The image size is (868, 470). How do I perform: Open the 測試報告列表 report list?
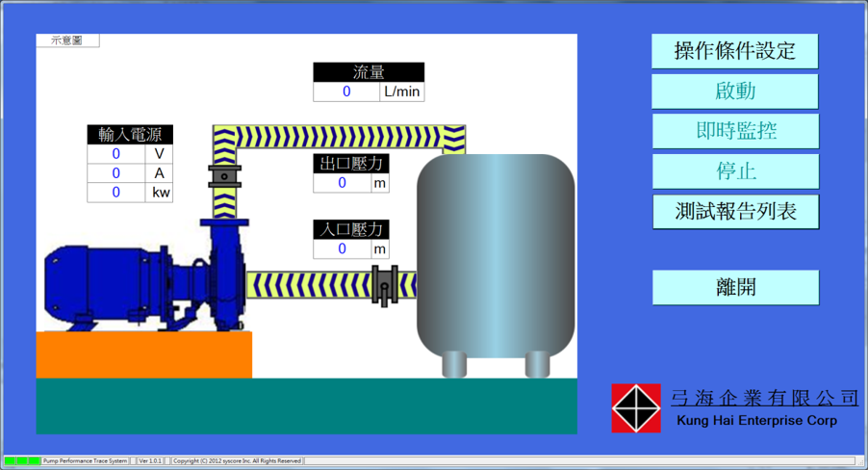pos(735,211)
